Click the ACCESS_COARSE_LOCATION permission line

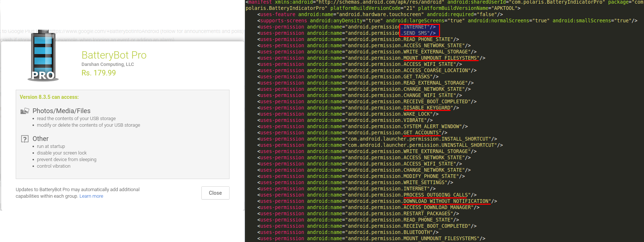click(x=367, y=71)
